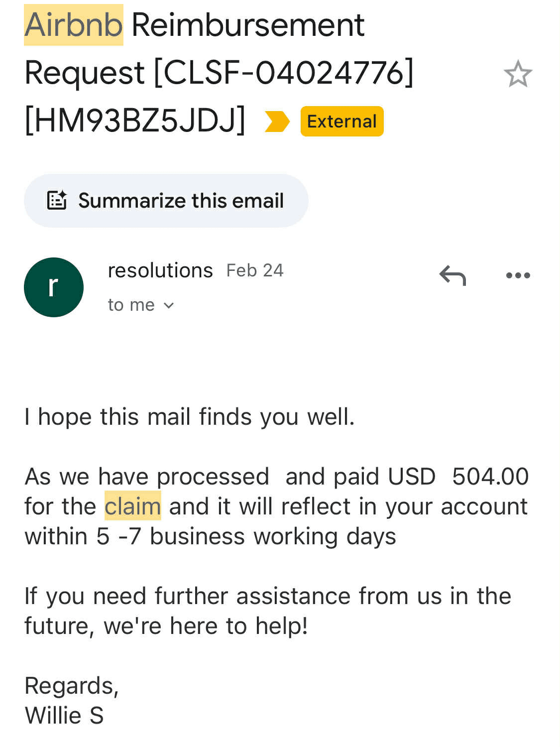Select the code HM93BZ5JDJ in subject
Image resolution: width=560 pixels, height=747 pixels.
135,121
